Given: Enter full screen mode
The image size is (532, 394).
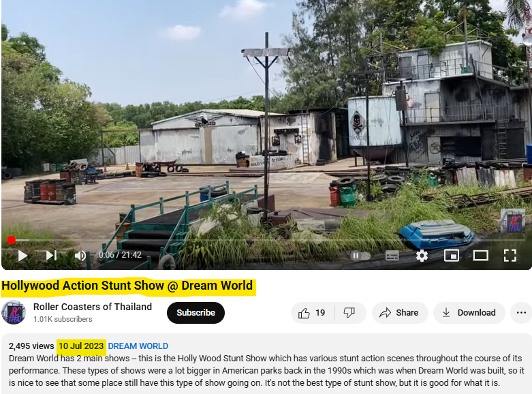Looking at the screenshot, I should point(510,256).
